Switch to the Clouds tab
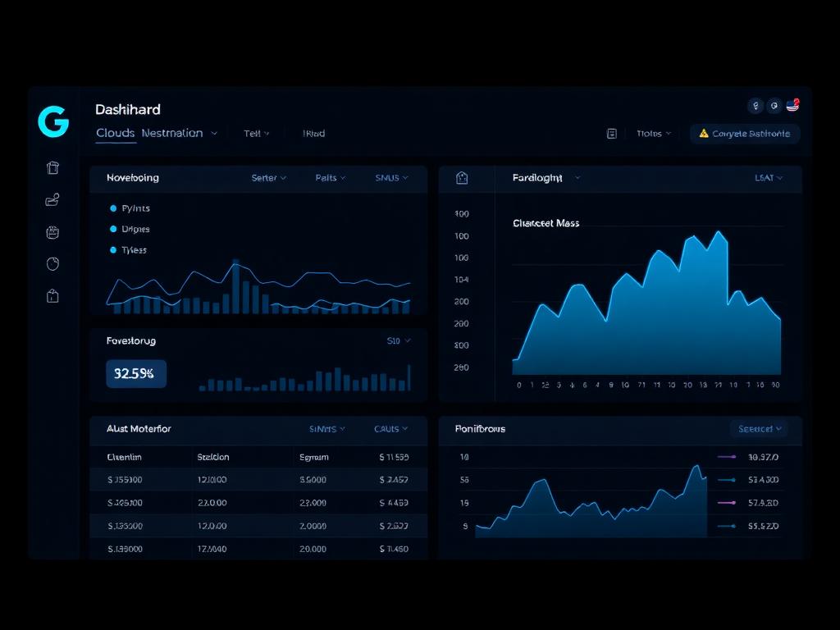Image resolution: width=840 pixels, height=630 pixels. (116, 133)
